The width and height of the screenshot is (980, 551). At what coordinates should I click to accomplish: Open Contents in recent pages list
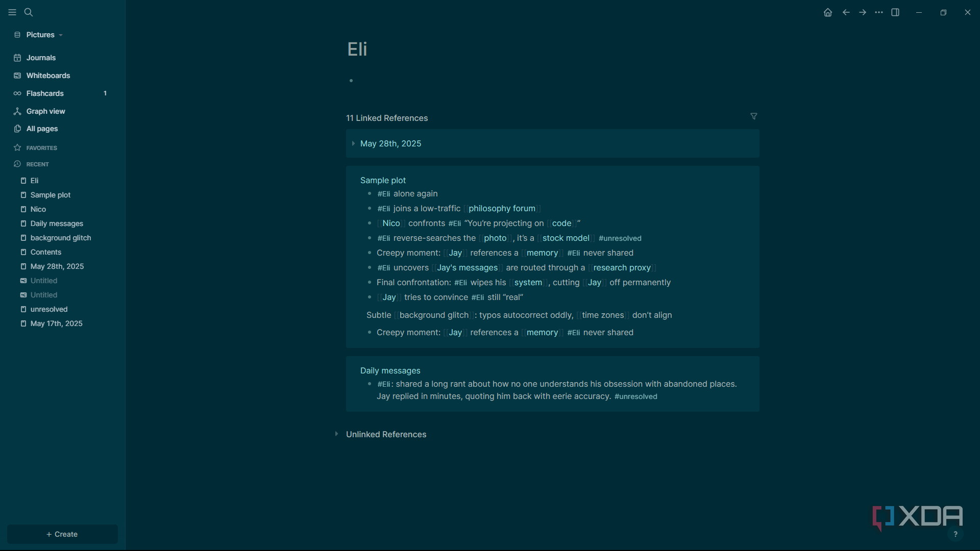tap(46, 252)
